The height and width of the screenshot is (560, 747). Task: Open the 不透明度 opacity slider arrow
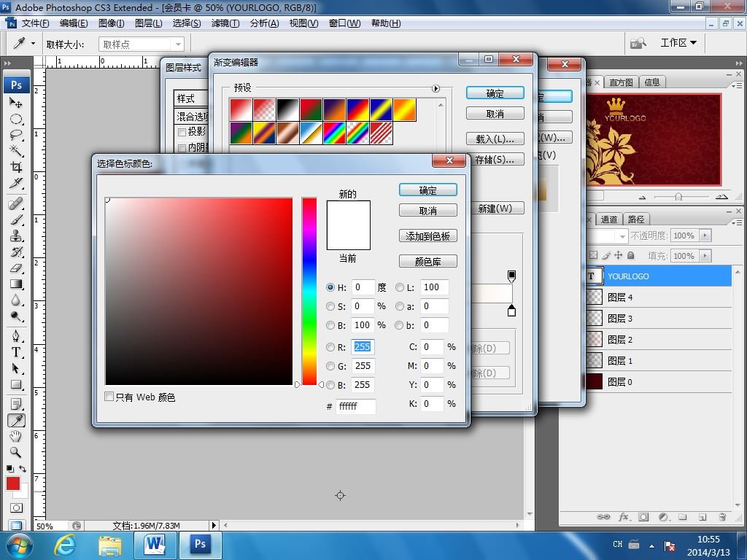coord(705,236)
